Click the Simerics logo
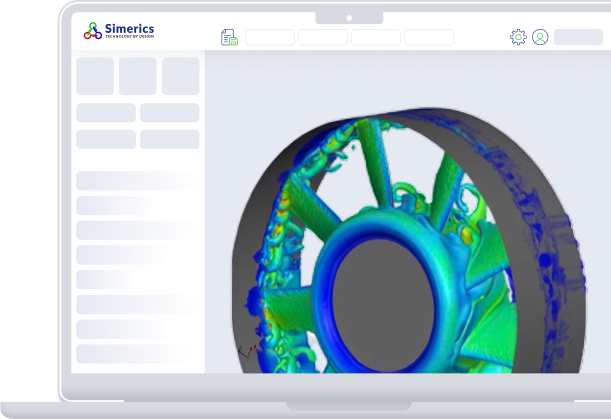The image size is (611, 419). click(x=119, y=30)
